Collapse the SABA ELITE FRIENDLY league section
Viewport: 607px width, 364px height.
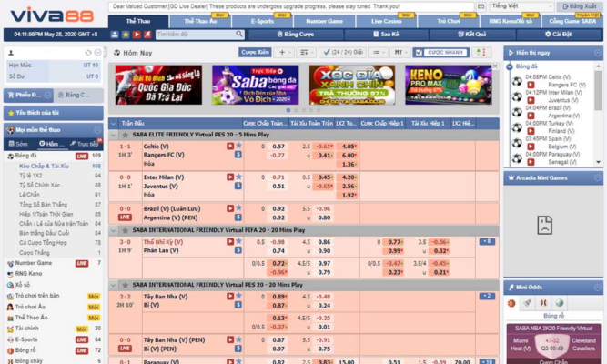pos(114,135)
